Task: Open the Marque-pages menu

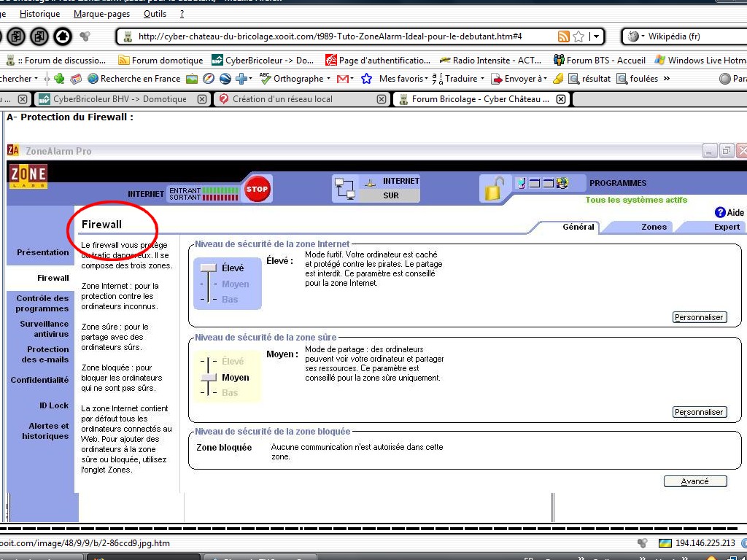Action: (101, 14)
